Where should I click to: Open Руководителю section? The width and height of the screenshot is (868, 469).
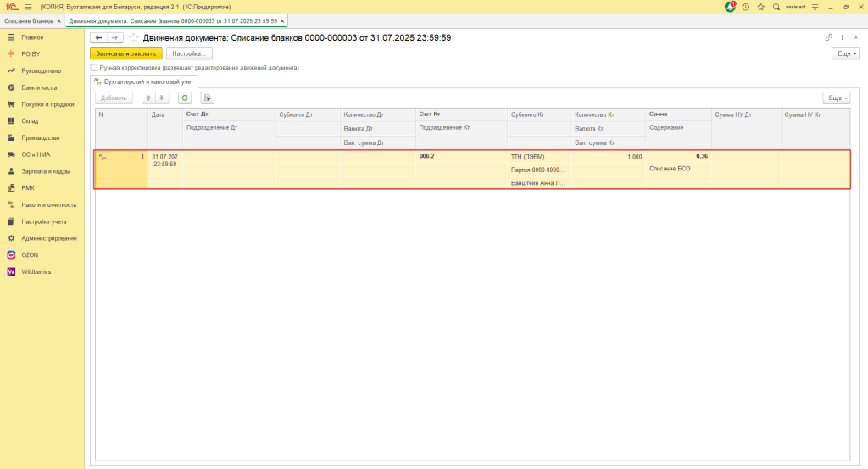point(41,71)
